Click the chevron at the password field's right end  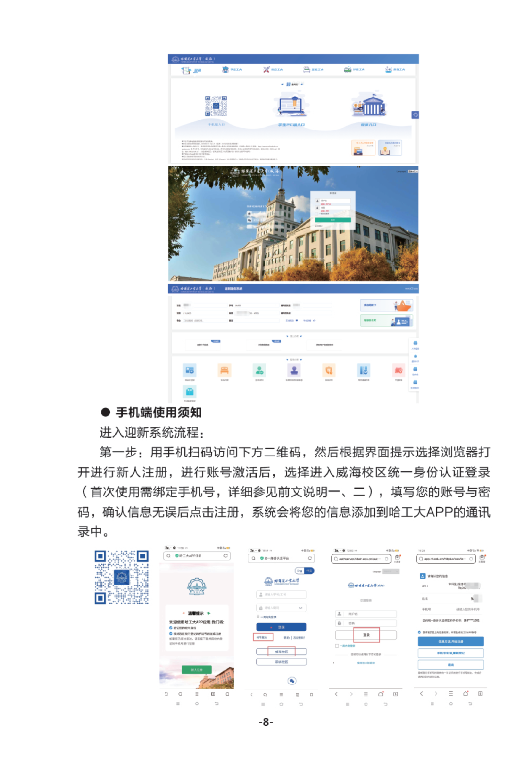(x=300, y=608)
